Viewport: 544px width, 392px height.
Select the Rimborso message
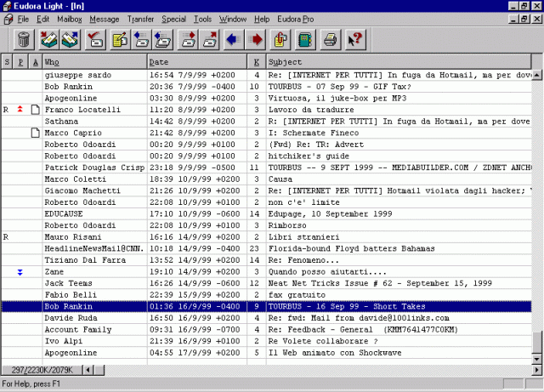[266, 225]
